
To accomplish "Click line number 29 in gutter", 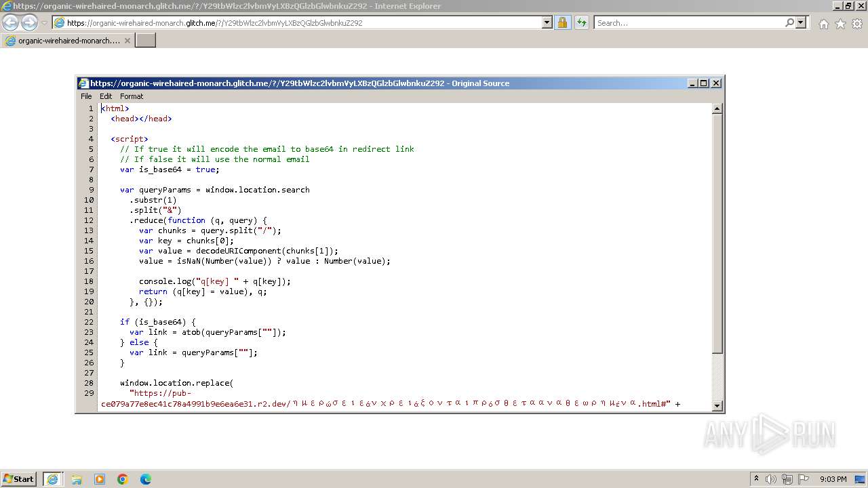I will [x=89, y=393].
